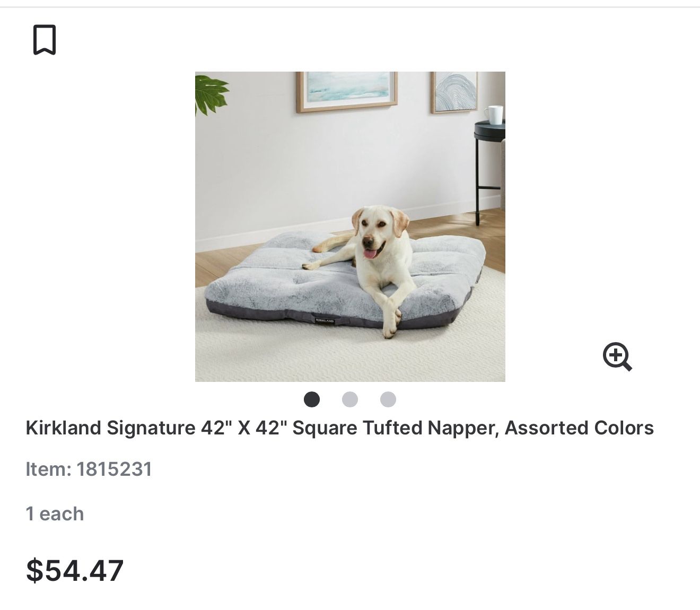Switch to the second image dot

[350, 399]
